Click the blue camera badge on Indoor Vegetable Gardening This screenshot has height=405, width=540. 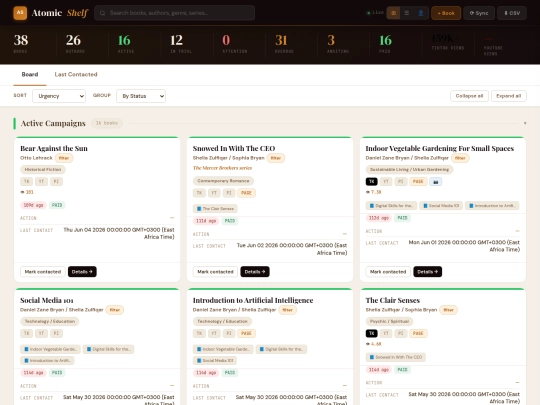click(x=436, y=181)
